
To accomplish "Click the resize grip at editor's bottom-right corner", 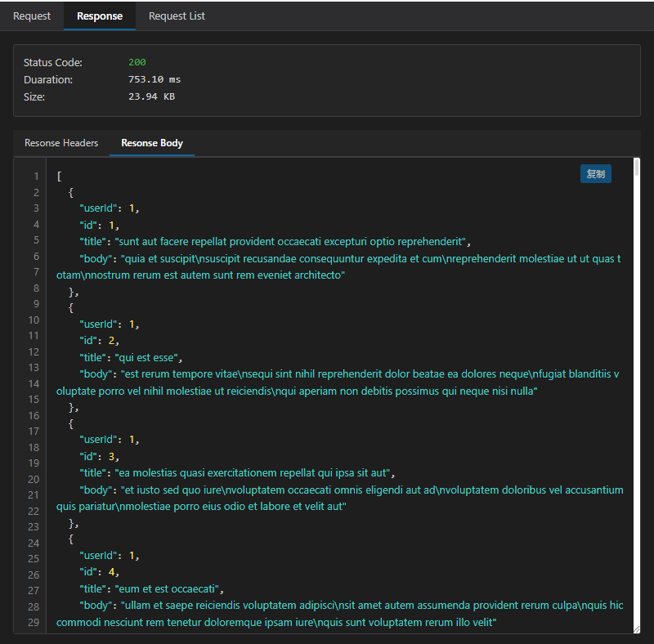I will click(x=636, y=628).
